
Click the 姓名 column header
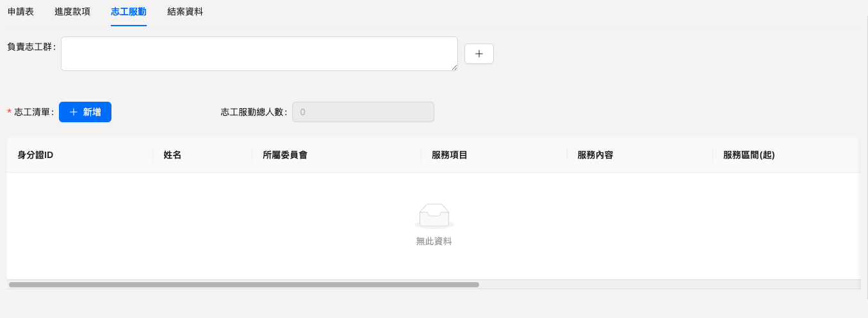tap(172, 155)
